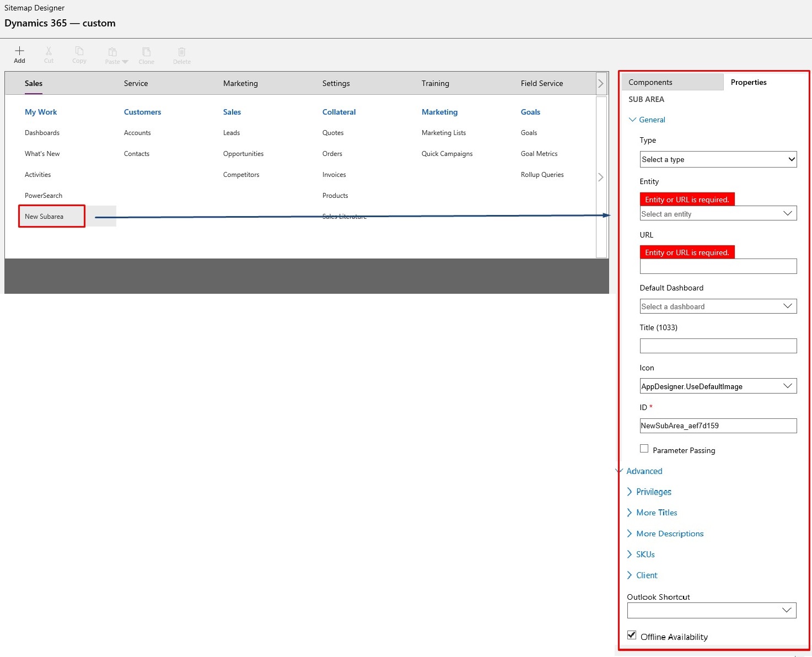
Task: Switch to the Components tab
Action: pos(673,82)
